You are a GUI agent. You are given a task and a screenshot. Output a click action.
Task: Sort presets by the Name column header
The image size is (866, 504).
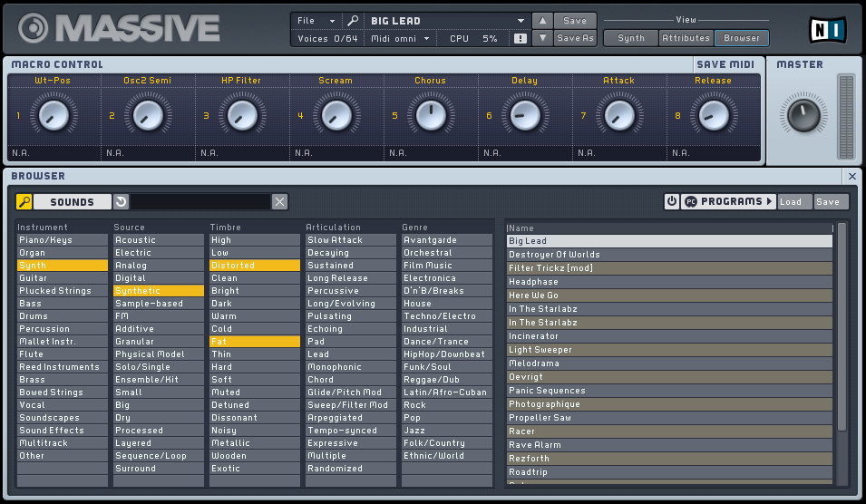click(669, 228)
